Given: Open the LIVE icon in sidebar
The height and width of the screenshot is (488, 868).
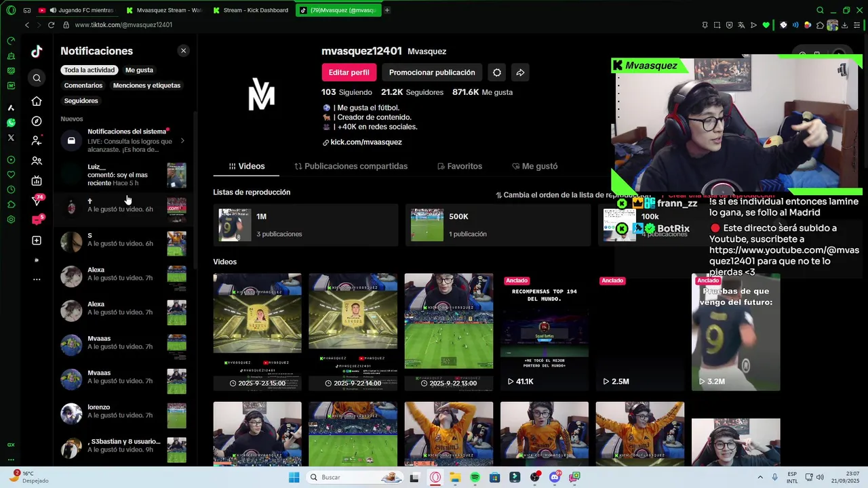Looking at the screenshot, I should (x=37, y=181).
